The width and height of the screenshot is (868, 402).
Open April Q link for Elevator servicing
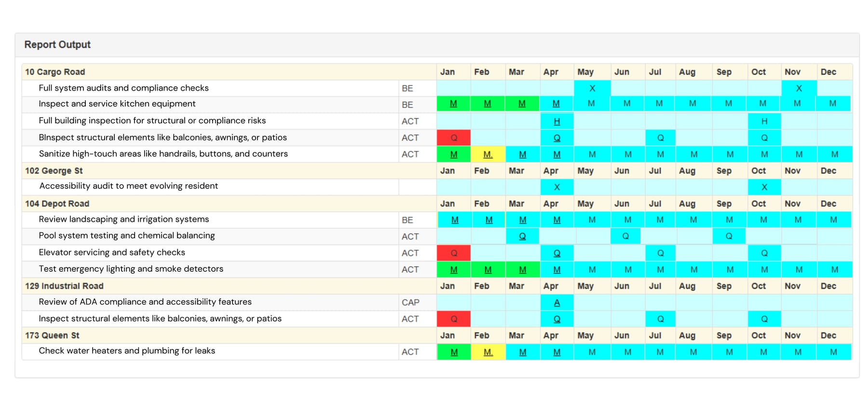coord(557,253)
